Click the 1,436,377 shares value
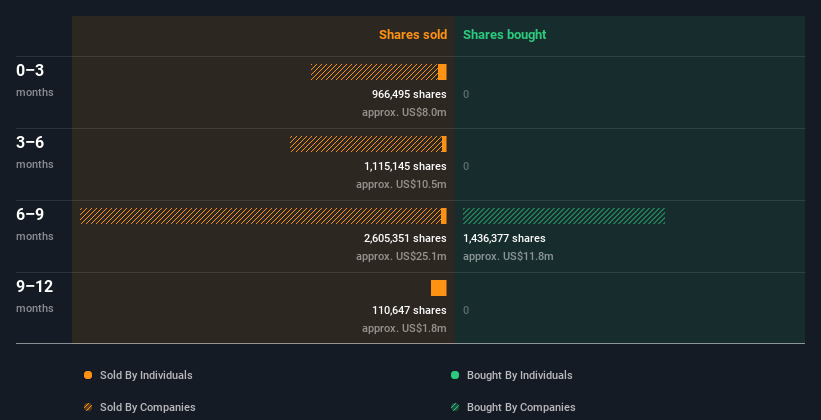Viewport: 821px width, 420px height. pos(504,238)
